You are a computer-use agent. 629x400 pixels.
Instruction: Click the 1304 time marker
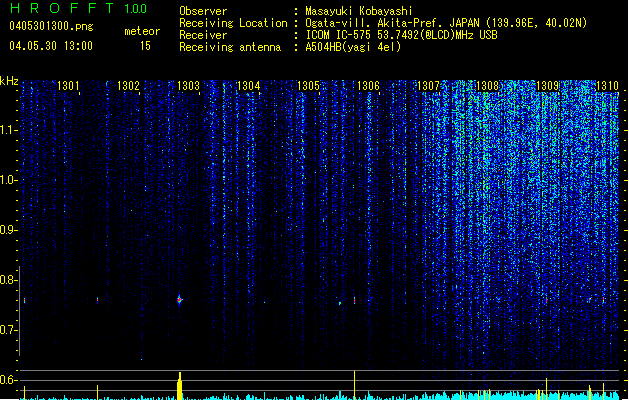pos(249,86)
